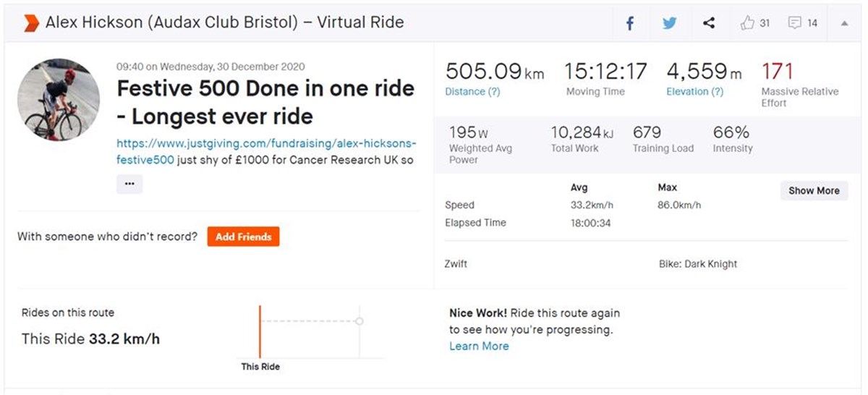Screen dimensions: 868x395
Task: Click the Distance (?) help link
Action: point(472,92)
